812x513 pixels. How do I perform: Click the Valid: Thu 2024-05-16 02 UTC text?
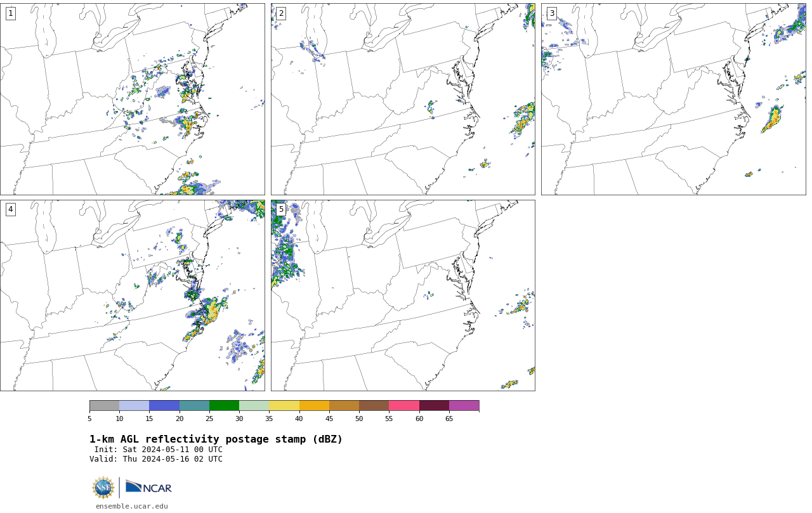156,459
